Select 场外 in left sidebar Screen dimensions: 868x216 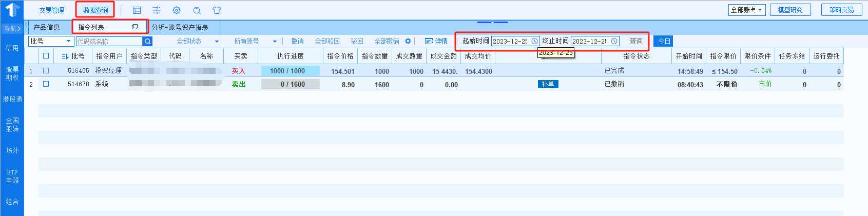pyautogui.click(x=12, y=150)
